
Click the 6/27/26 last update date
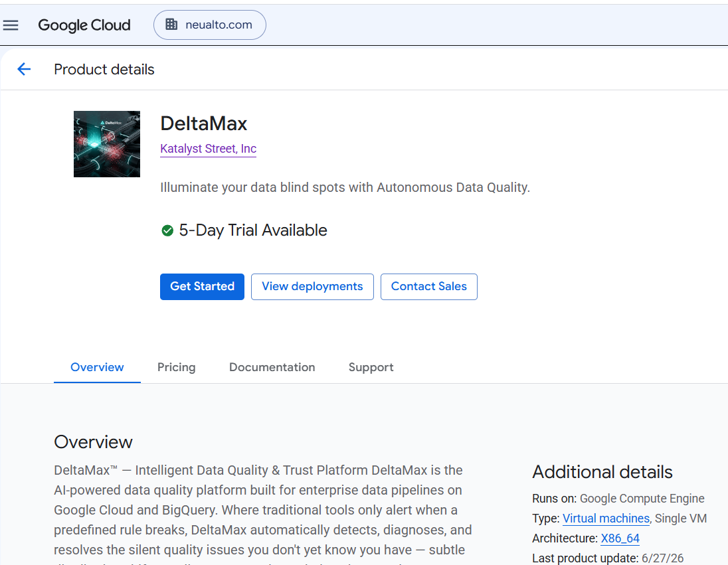tap(662, 558)
